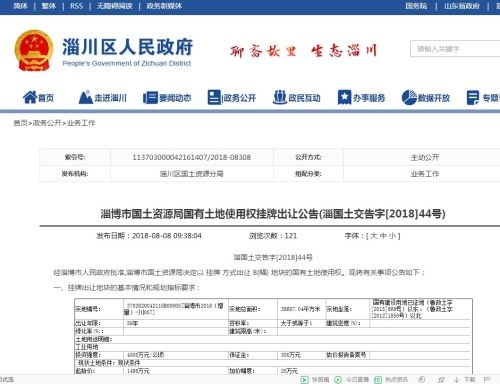The height and width of the screenshot is (384, 500).
Task: Set font size to 大
Action: point(374,236)
